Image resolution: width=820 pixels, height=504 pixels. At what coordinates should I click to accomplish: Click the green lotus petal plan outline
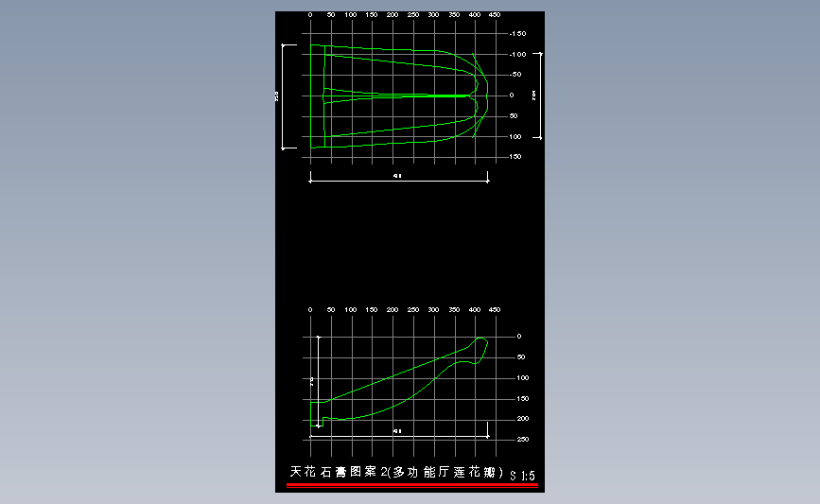[399, 96]
